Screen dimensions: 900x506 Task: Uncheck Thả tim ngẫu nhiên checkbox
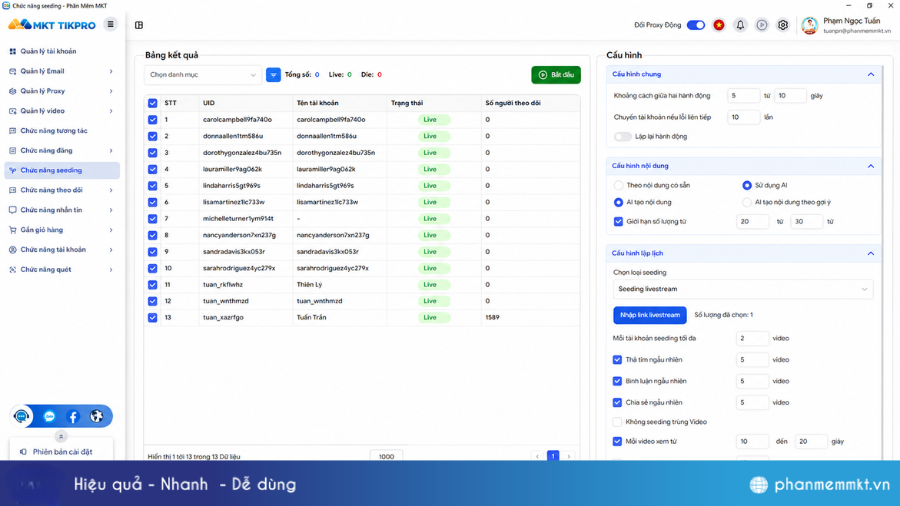617,360
